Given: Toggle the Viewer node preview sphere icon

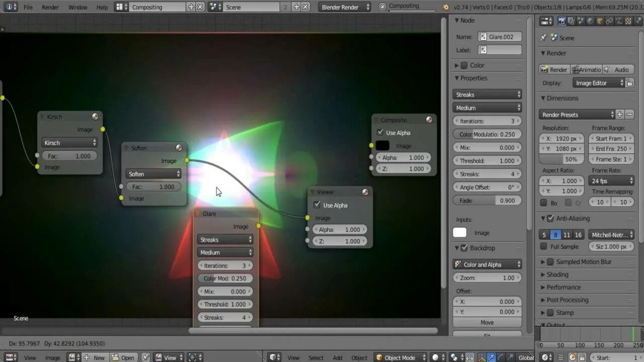Looking at the screenshot, I should 365,192.
